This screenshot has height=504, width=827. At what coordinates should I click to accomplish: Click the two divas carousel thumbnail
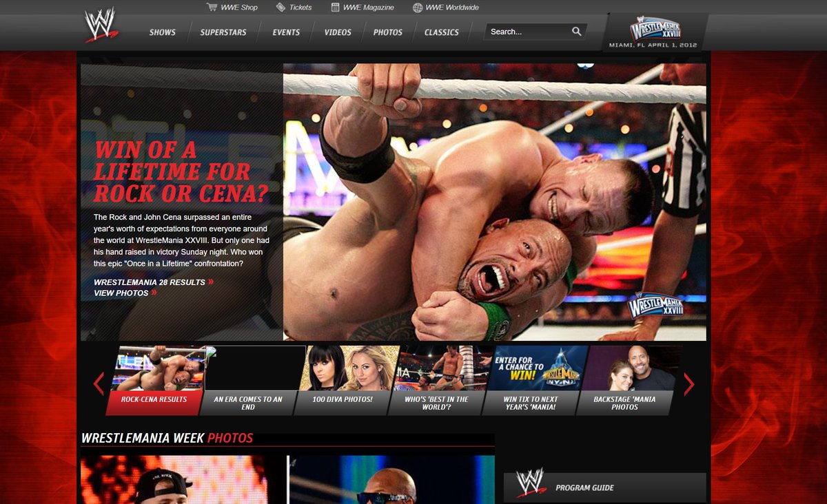[349, 368]
